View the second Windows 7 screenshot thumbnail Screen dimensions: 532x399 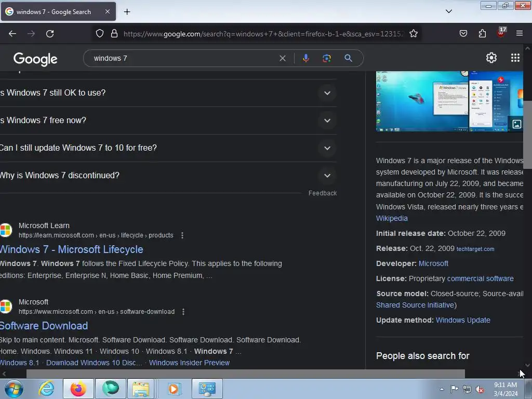coord(496,101)
